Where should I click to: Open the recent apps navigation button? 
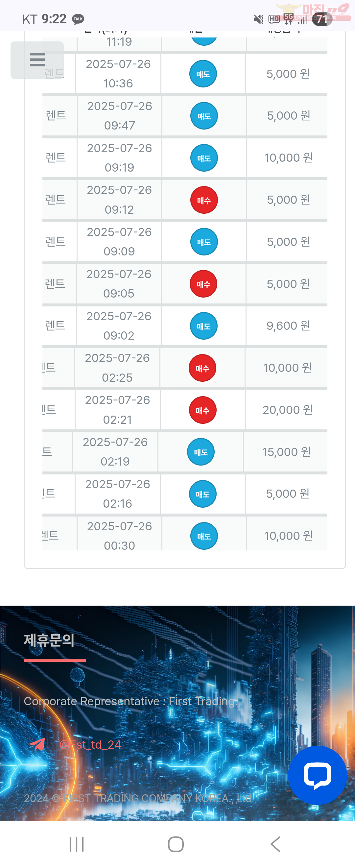click(77, 844)
